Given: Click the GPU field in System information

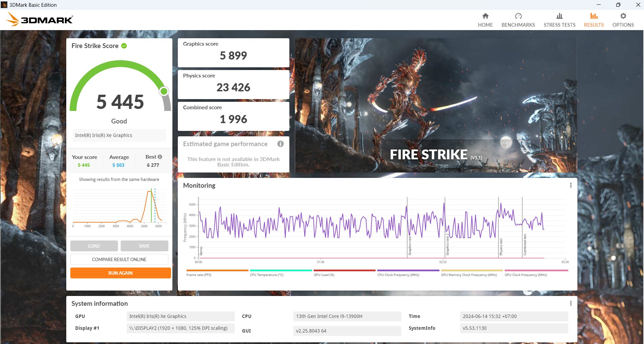Looking at the screenshot, I should 181,316.
